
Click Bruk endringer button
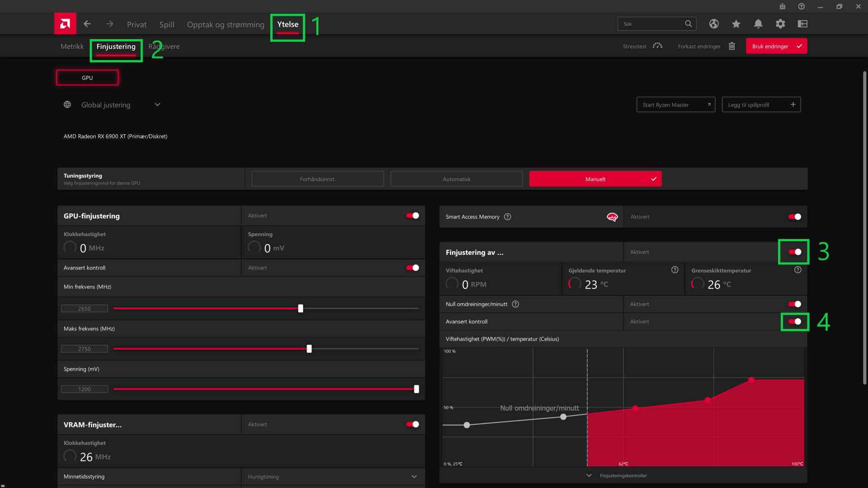776,46
